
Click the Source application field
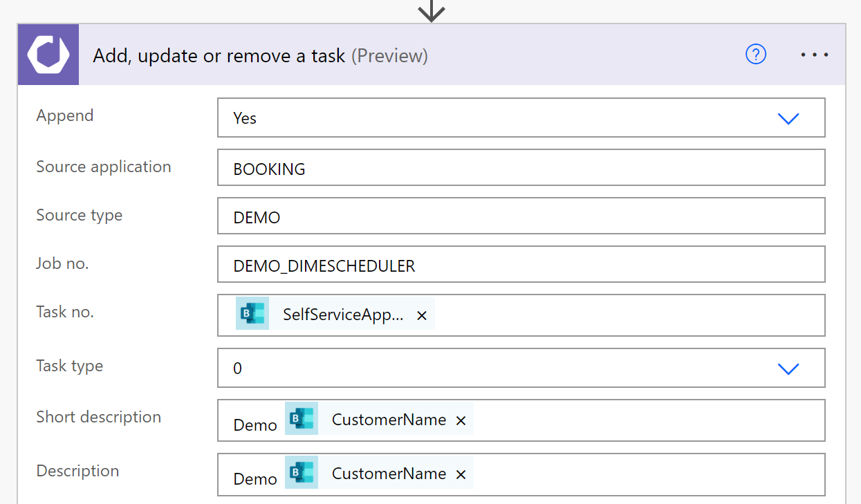pyautogui.click(x=521, y=168)
